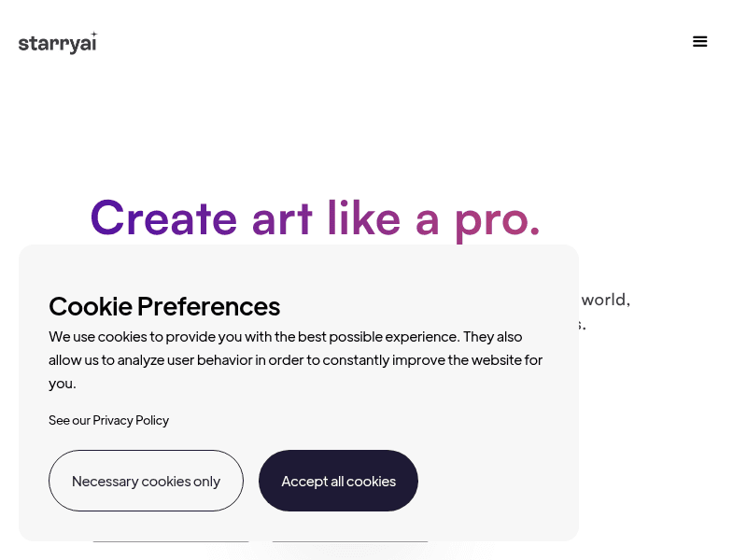Click the blank header area between logo and menu
This screenshot has height=560, width=747.
click(394, 42)
